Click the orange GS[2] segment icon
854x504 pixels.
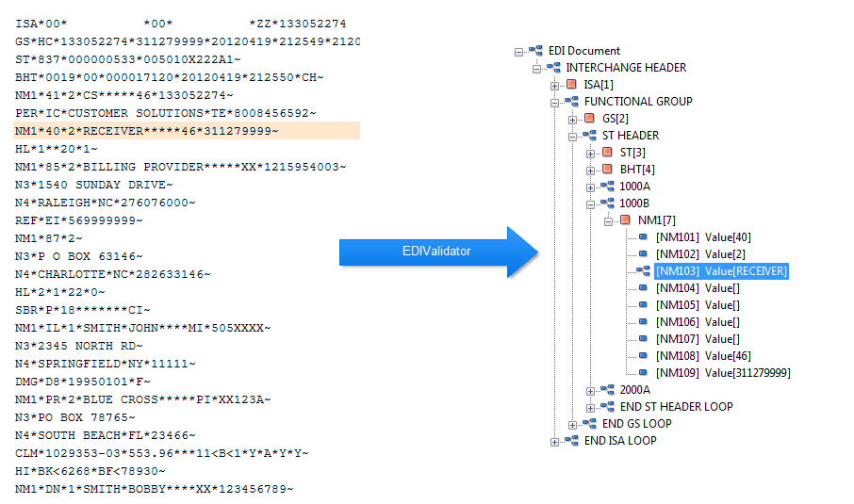(x=589, y=118)
